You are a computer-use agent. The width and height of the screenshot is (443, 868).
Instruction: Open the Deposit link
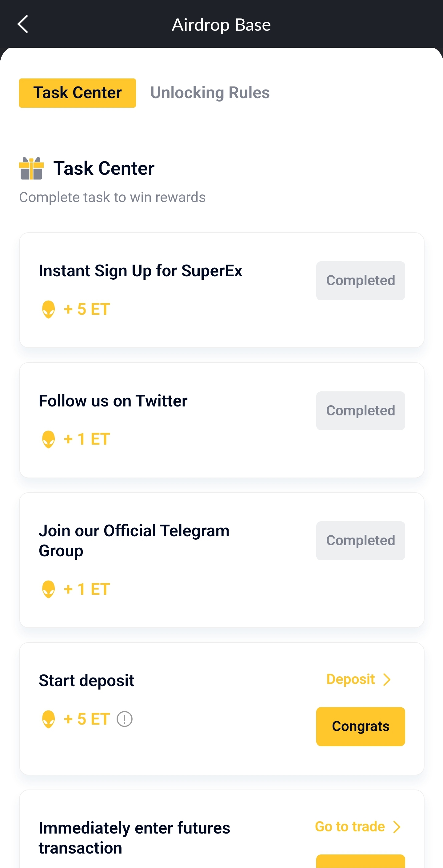pyautogui.click(x=351, y=679)
